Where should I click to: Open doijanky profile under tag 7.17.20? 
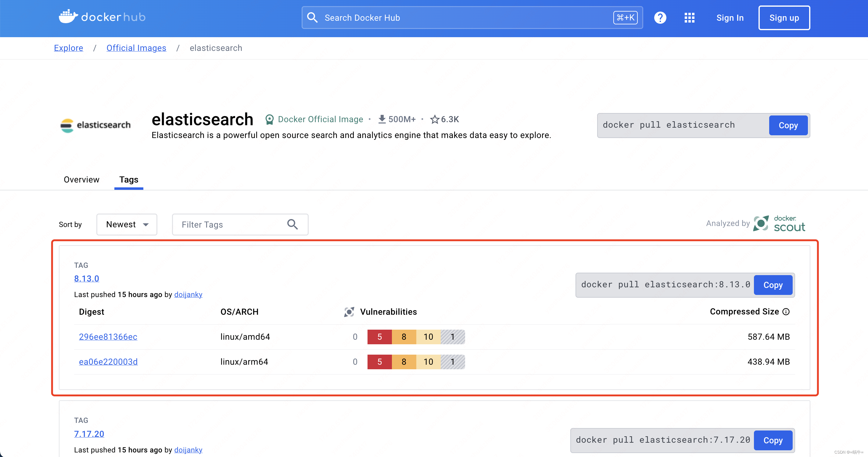188,450
